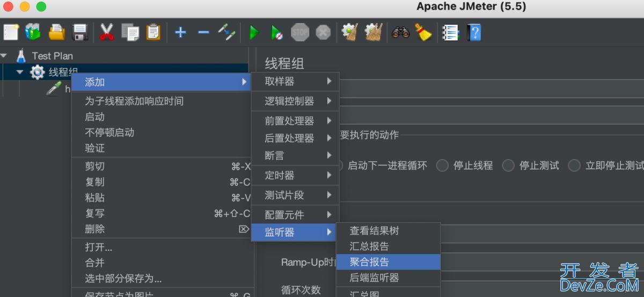
Task: Click the thread group gear icon in tree
Action: (37, 72)
